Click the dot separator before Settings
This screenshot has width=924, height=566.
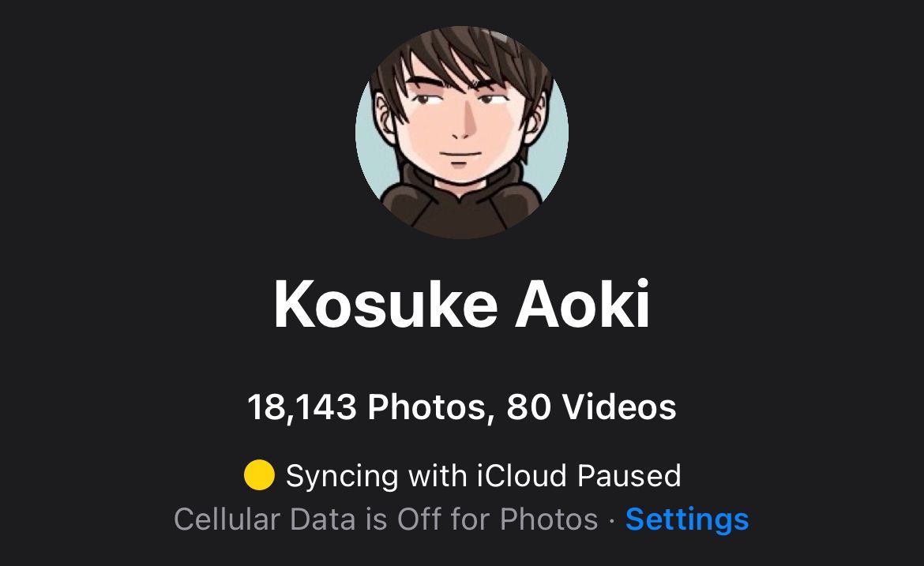612,521
